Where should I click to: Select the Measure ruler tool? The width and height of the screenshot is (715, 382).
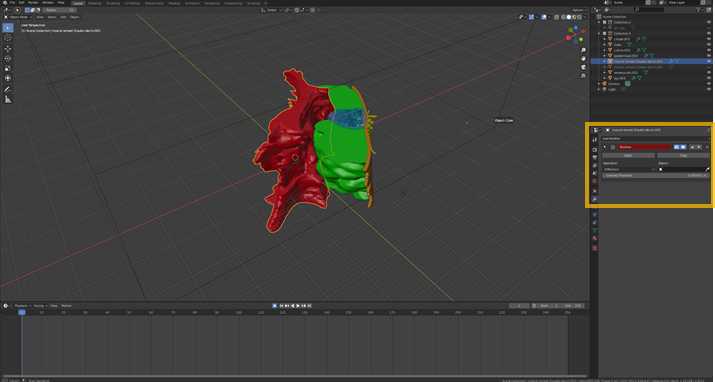pos(8,99)
